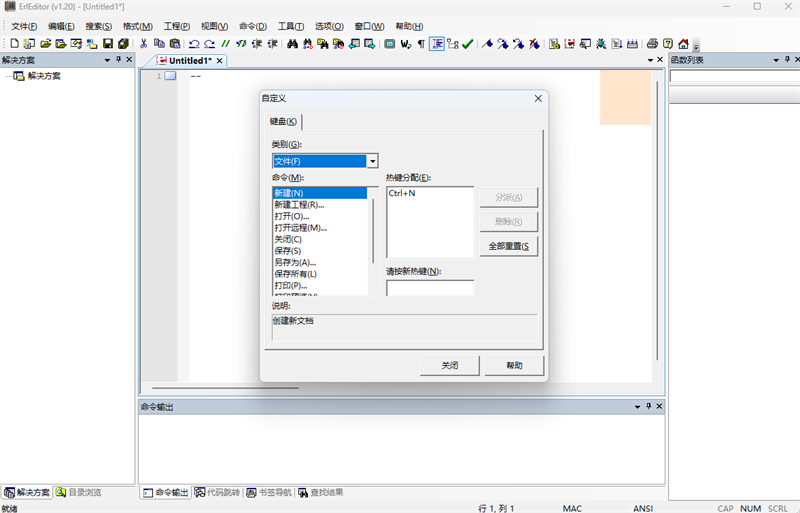Switch to the Untitled1 editor tab
The image size is (800, 513).
pyautogui.click(x=190, y=61)
